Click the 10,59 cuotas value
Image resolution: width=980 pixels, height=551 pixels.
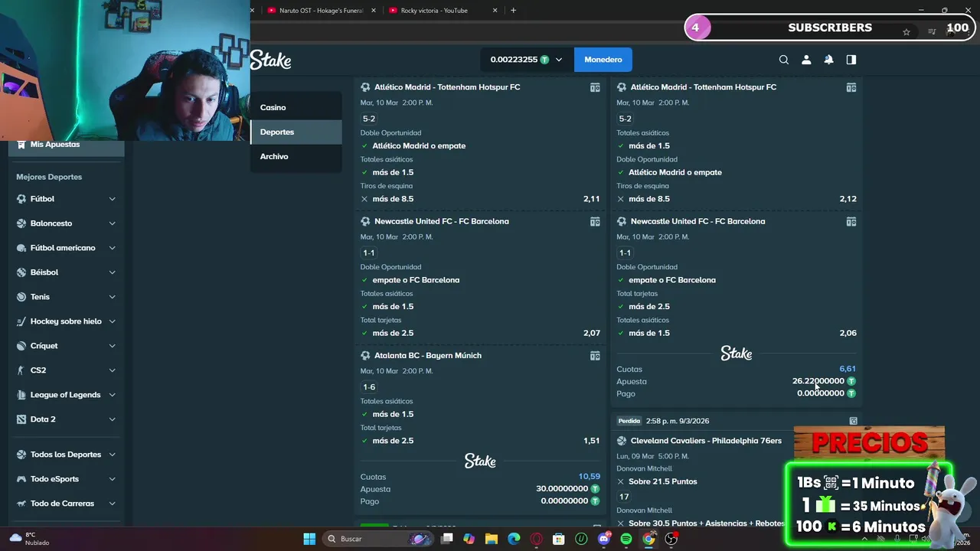click(x=590, y=477)
